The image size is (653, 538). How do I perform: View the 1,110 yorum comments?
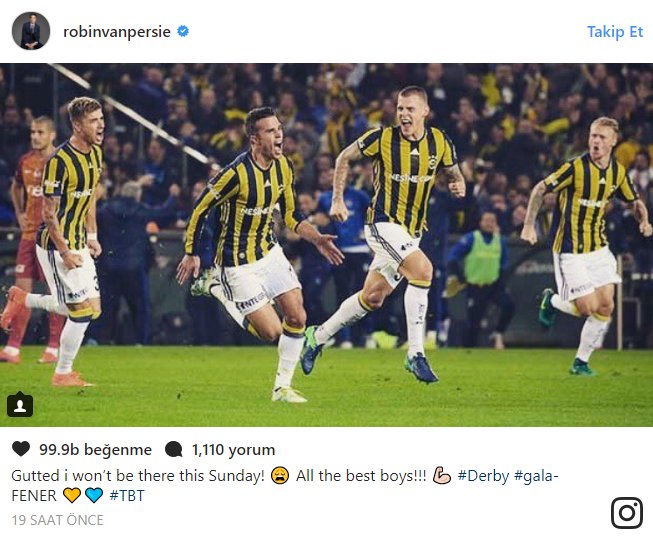pos(233,450)
